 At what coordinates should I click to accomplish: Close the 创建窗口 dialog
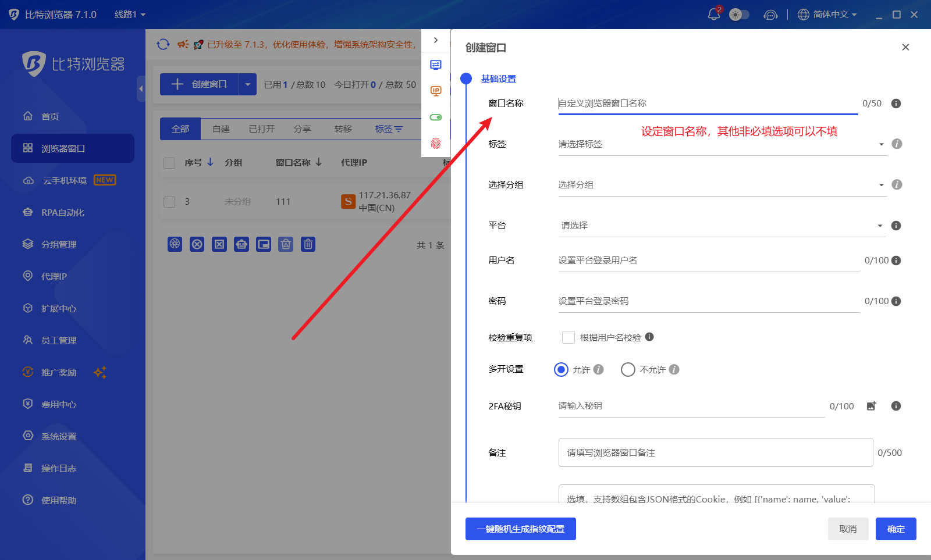coord(905,47)
